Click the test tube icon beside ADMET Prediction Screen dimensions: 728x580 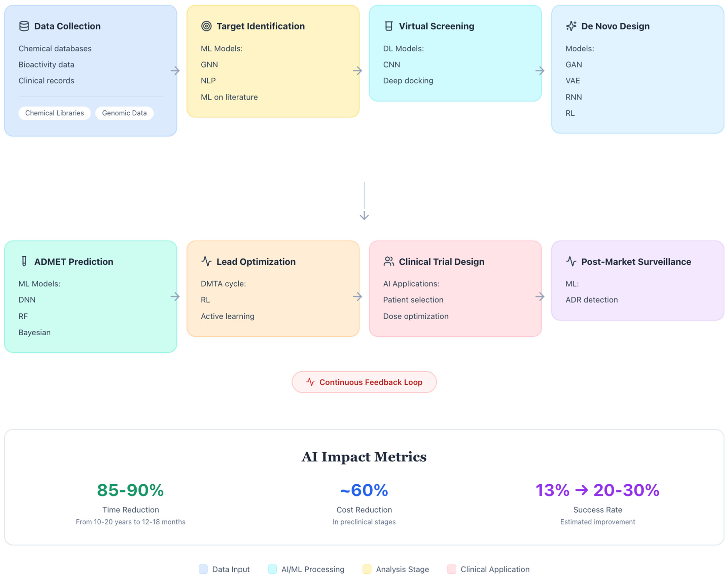point(24,261)
